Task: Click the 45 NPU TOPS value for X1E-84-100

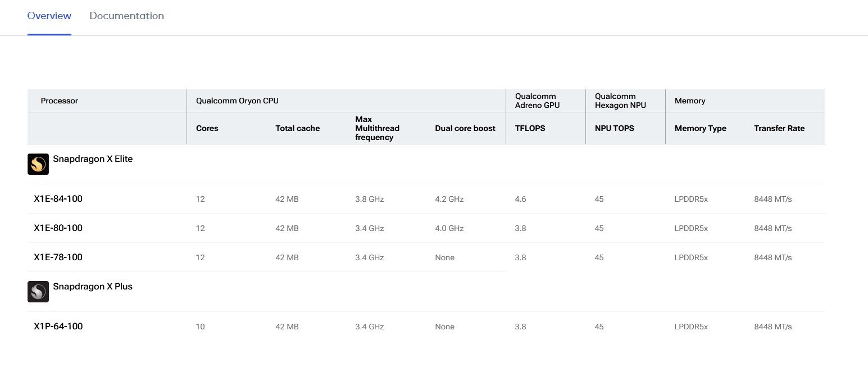Action: click(599, 199)
